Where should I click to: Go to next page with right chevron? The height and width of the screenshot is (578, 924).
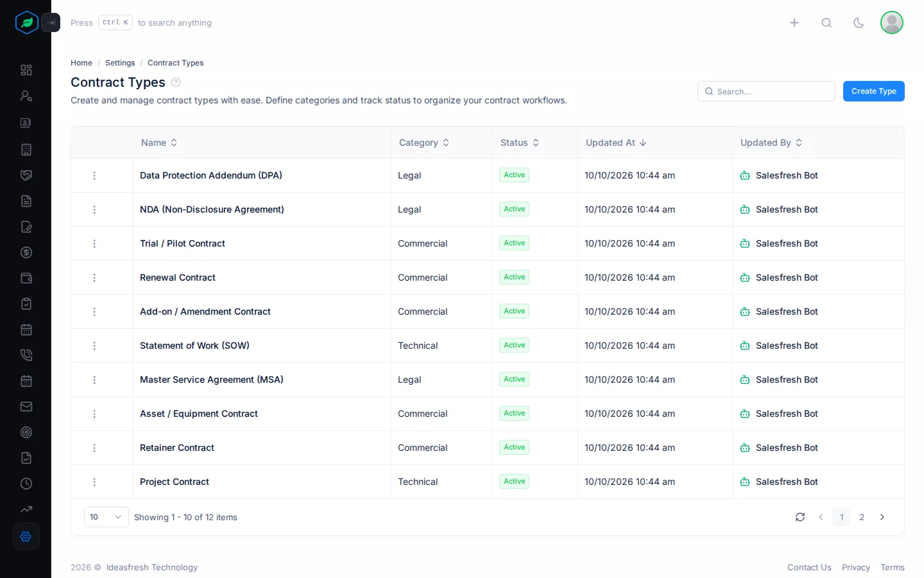point(882,517)
